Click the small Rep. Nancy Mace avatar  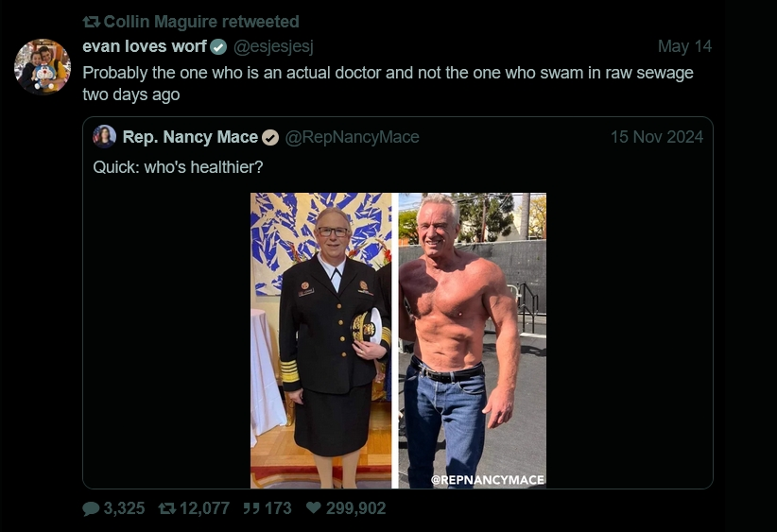[104, 136]
